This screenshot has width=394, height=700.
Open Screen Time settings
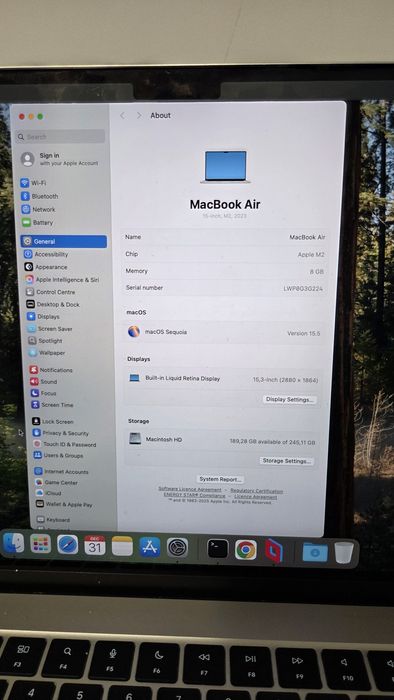52,405
